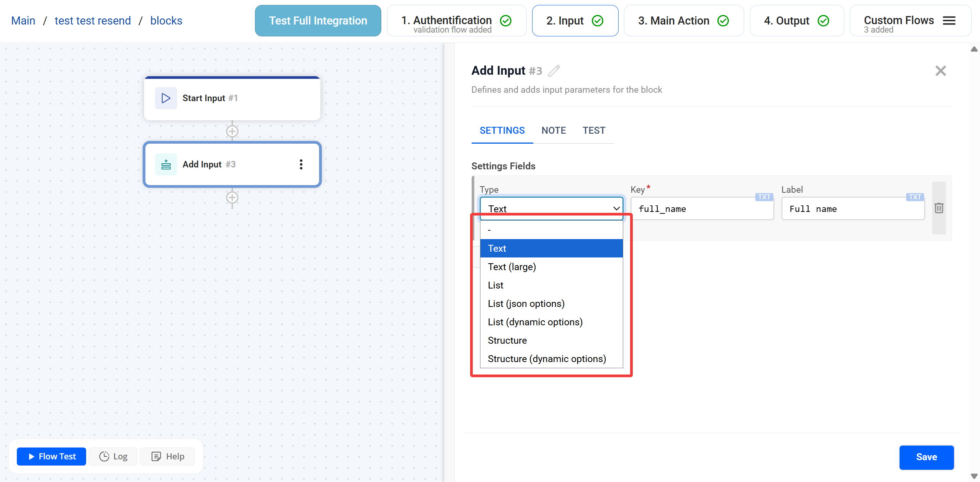Select 'List (dynamic options)' type option
Viewport: 980px width, 482px height.
pyautogui.click(x=535, y=322)
